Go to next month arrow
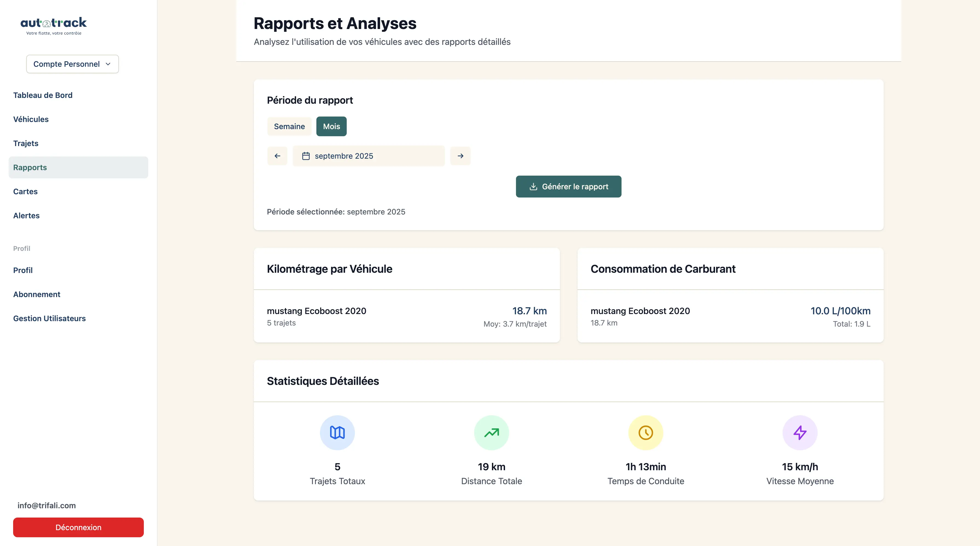Image resolution: width=980 pixels, height=546 pixels. point(460,156)
